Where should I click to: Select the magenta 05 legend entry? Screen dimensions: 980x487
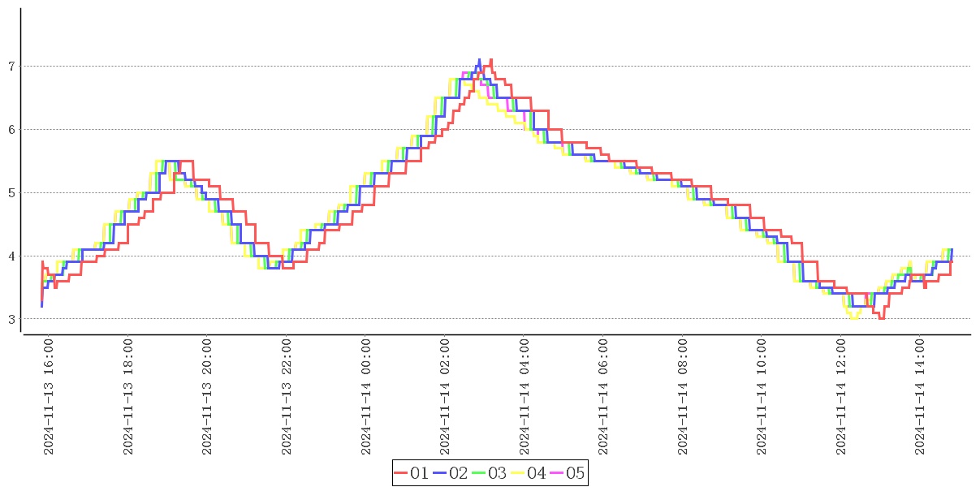pyautogui.click(x=567, y=473)
